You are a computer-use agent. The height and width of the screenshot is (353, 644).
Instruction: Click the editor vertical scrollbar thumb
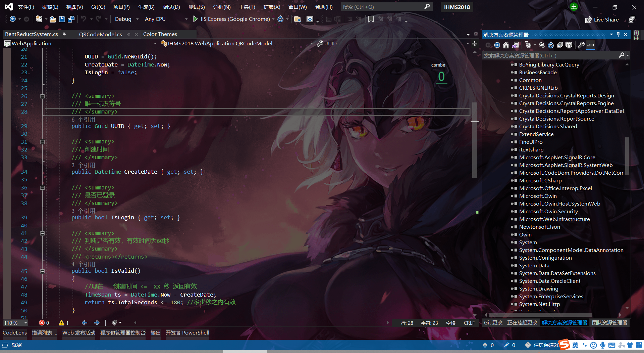(475, 140)
